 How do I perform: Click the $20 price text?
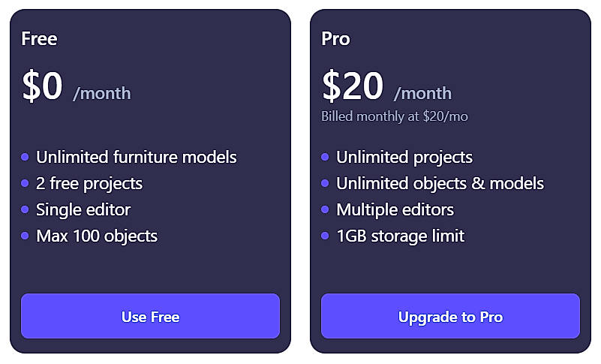pyautogui.click(x=353, y=86)
